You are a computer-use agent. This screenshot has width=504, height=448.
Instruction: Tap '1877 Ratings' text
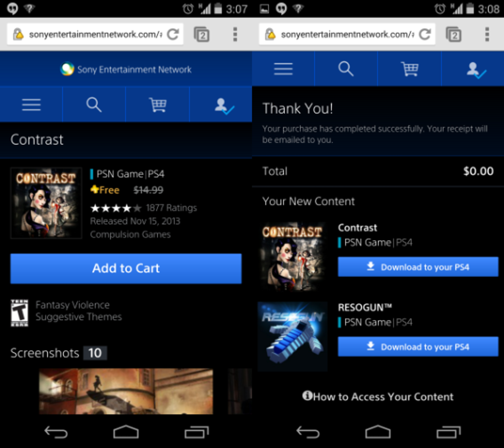(171, 208)
